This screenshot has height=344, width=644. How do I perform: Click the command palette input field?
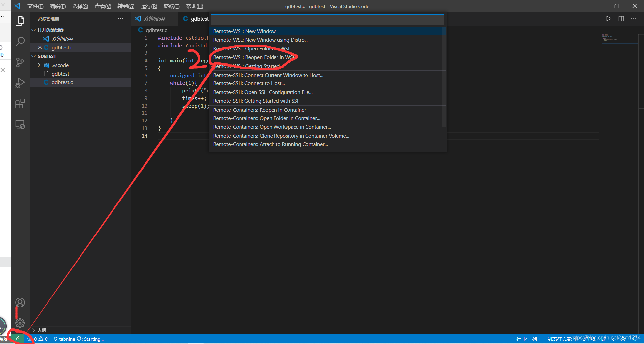click(x=327, y=19)
